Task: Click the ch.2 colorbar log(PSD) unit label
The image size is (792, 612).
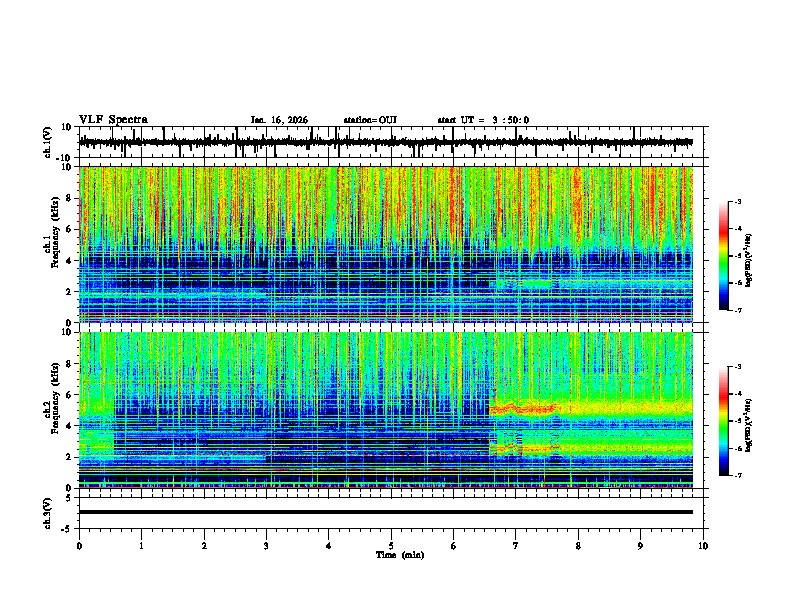Action: coord(748,425)
